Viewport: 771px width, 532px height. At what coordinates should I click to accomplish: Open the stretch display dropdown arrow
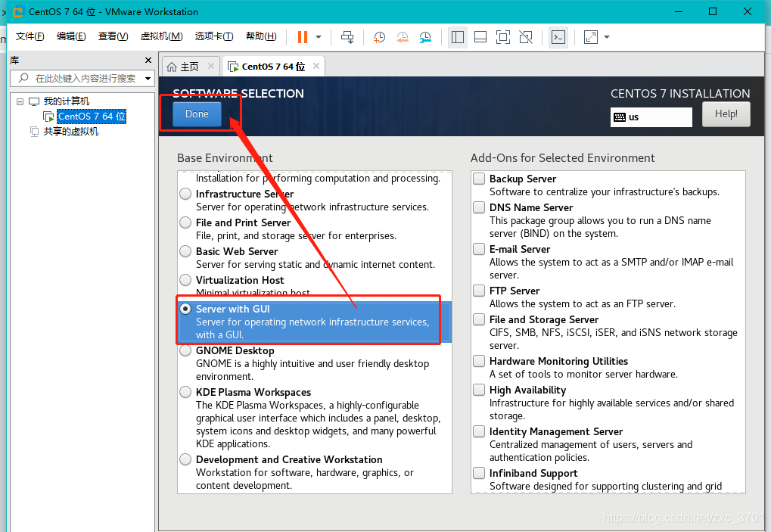click(606, 37)
